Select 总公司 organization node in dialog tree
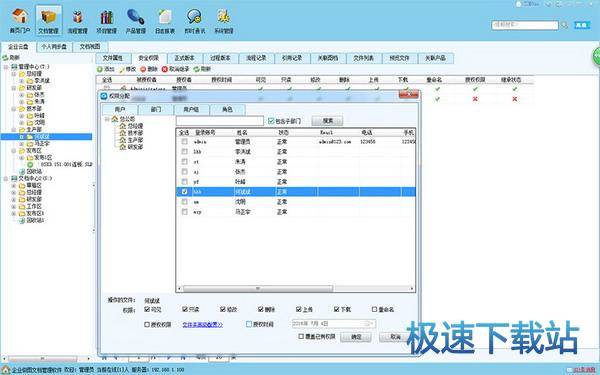This screenshot has width=600, height=375. [x=123, y=119]
